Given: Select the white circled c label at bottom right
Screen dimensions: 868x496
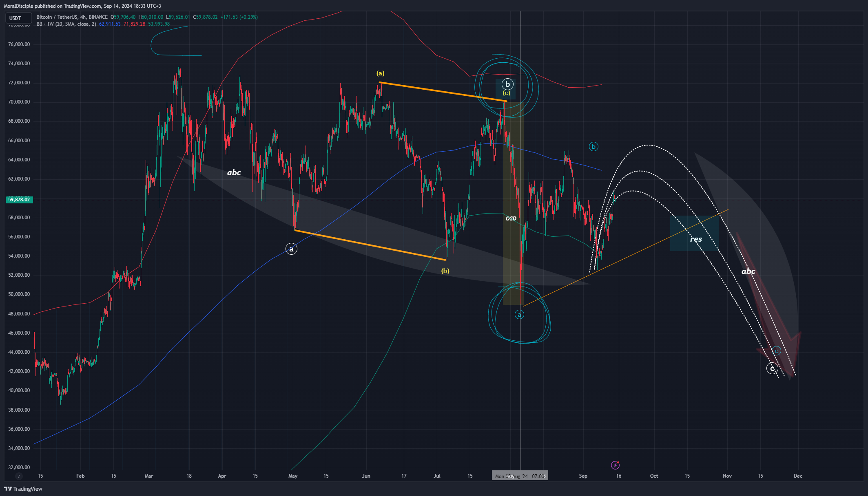Looking at the screenshot, I should pyautogui.click(x=772, y=368).
